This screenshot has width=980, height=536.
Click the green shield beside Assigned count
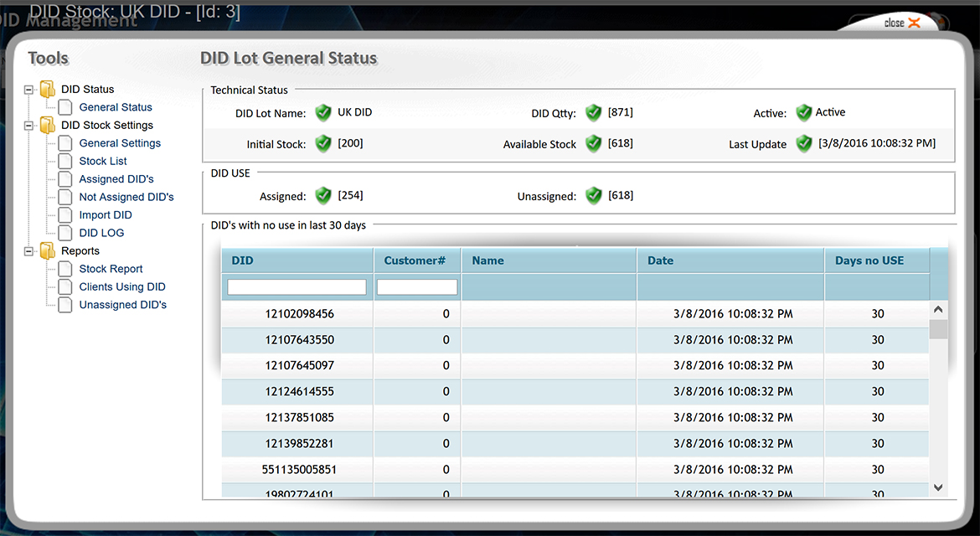pyautogui.click(x=323, y=196)
